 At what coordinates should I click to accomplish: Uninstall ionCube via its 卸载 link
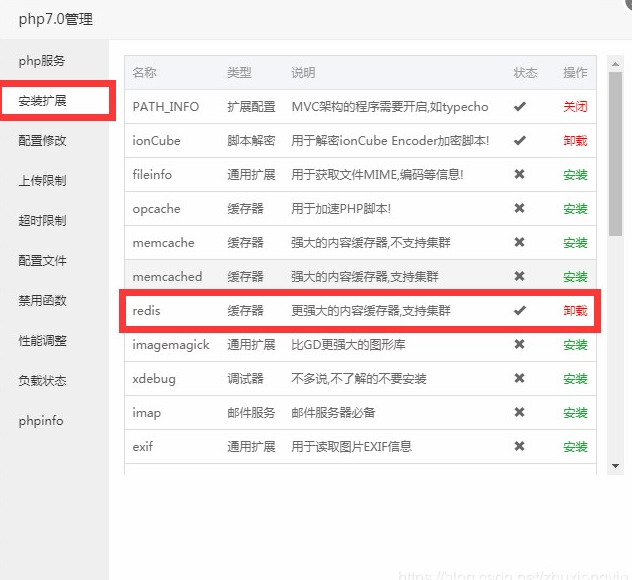575,141
